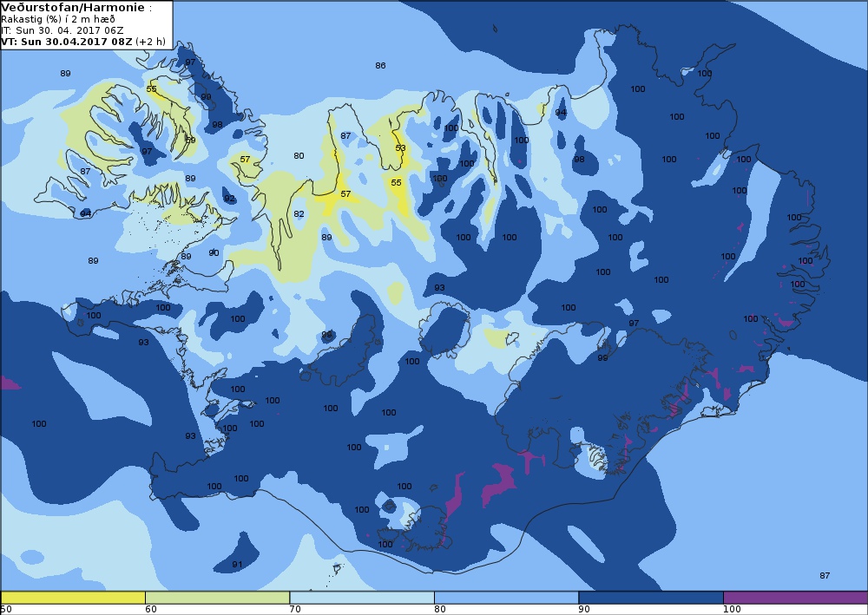Pick the medium blue 80–90 legend segment

pyautogui.click(x=507, y=598)
